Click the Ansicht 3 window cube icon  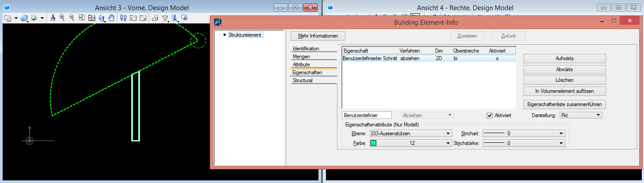point(7,8)
